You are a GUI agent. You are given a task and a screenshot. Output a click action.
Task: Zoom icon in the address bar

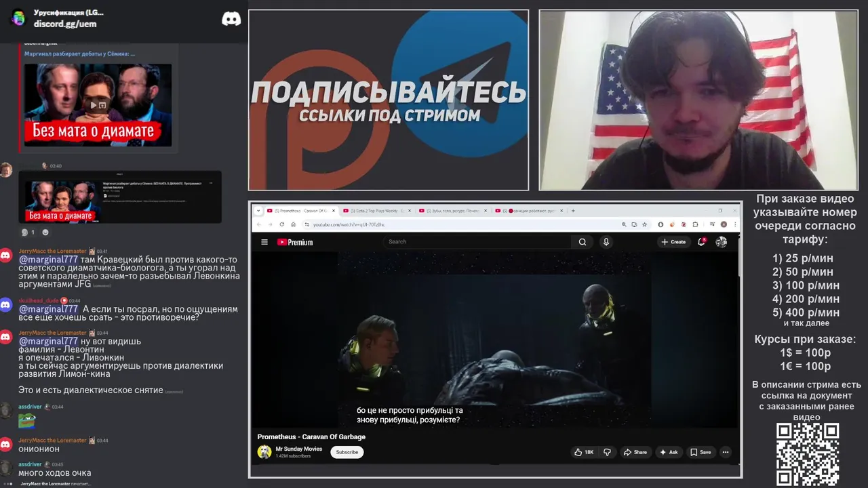point(624,224)
